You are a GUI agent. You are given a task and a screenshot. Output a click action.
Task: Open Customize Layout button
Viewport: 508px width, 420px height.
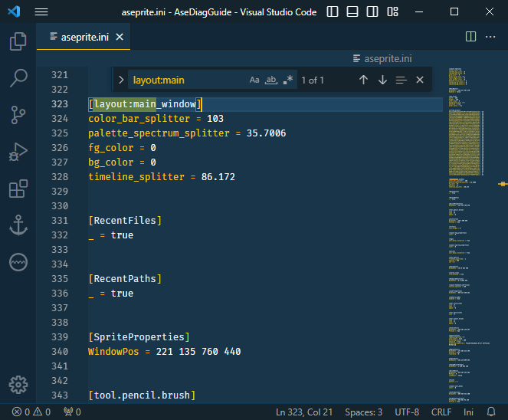click(392, 11)
